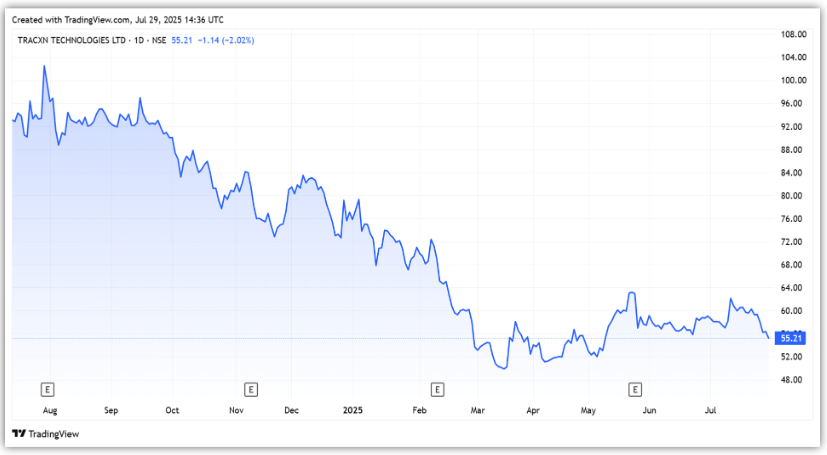Click the TradingView logo at bottom left
The image size is (827, 455).
tap(45, 434)
